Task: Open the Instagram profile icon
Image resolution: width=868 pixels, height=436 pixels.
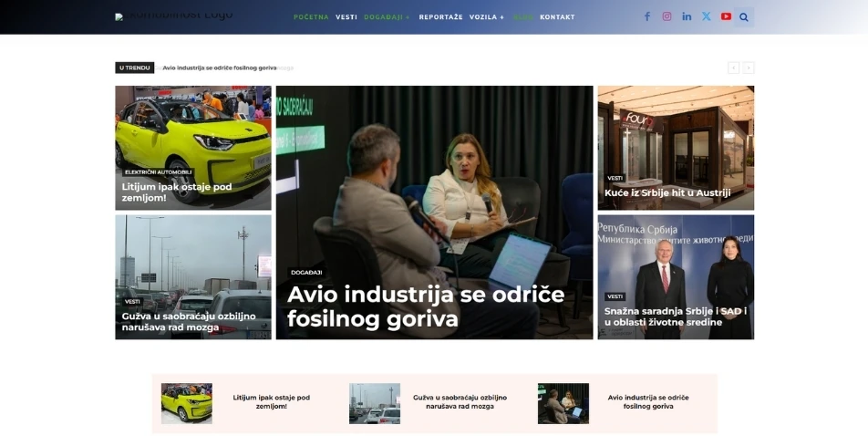Action: [666, 16]
